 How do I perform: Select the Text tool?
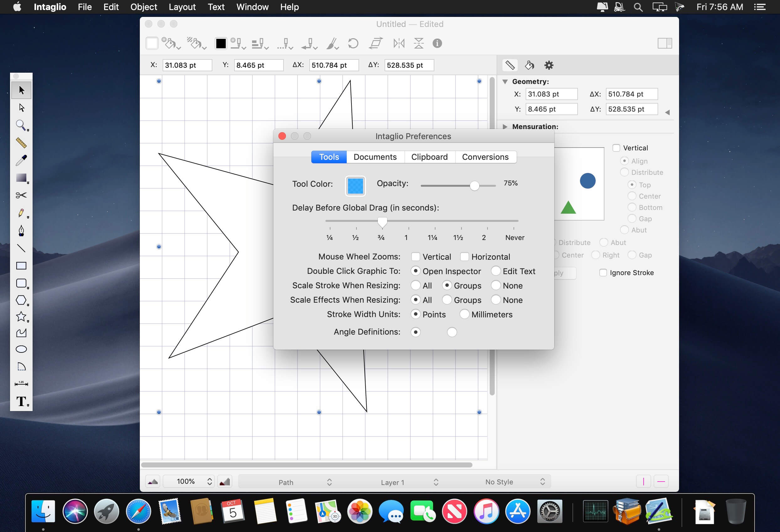coord(22,401)
